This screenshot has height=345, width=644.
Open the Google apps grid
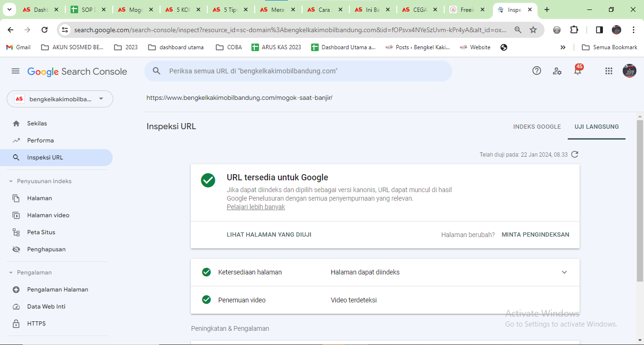pyautogui.click(x=609, y=71)
